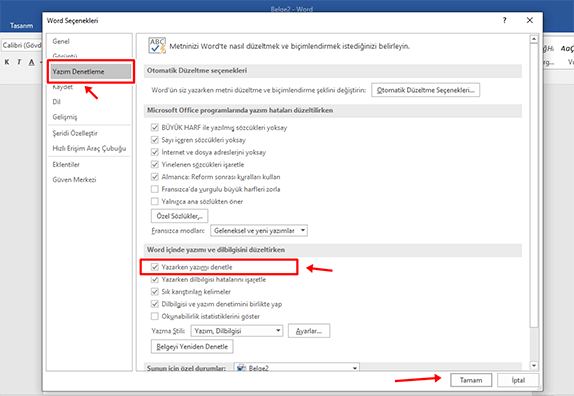This screenshot has width=574, height=396.
Task: Click the dialog help question mark
Action: pyautogui.click(x=504, y=20)
